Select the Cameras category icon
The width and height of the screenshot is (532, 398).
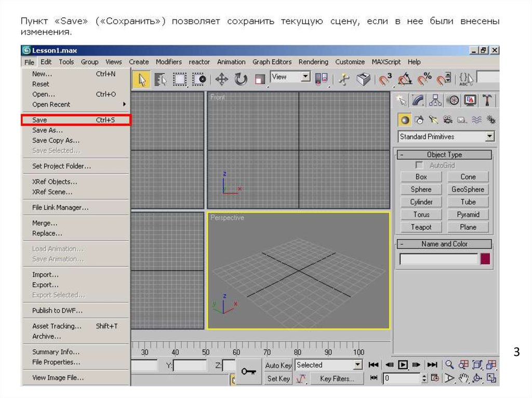pos(447,120)
